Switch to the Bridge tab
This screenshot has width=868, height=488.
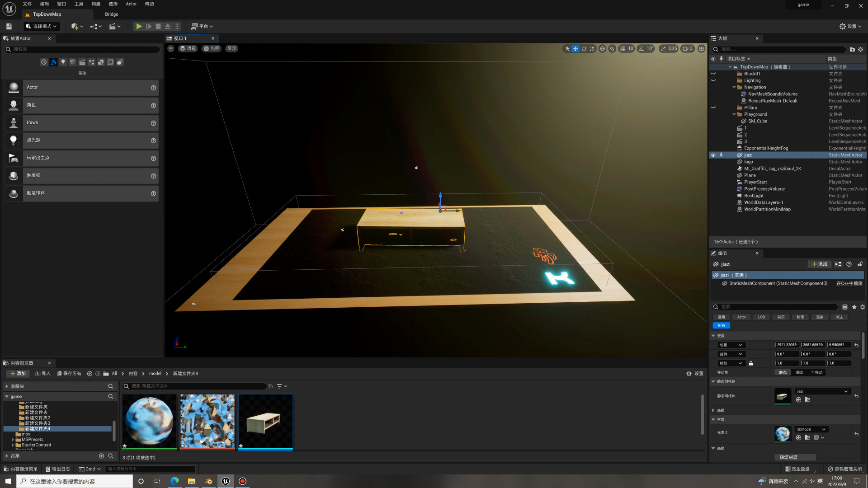[x=111, y=14]
